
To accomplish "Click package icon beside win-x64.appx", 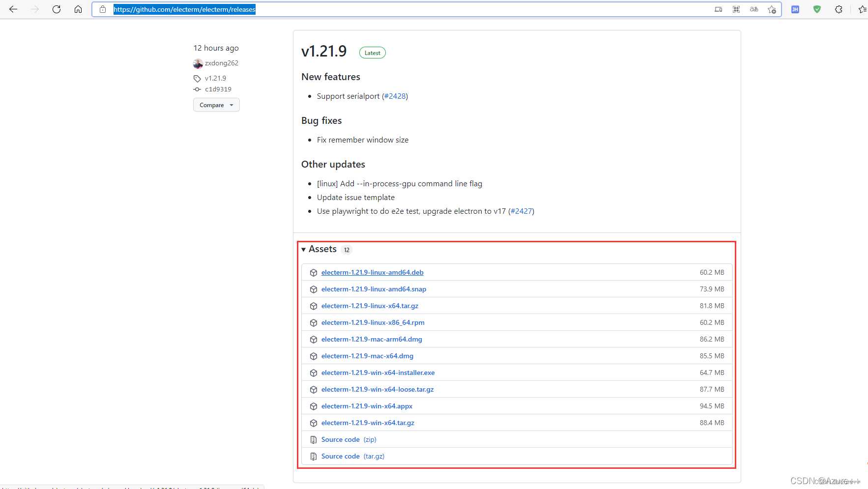I will [x=314, y=406].
